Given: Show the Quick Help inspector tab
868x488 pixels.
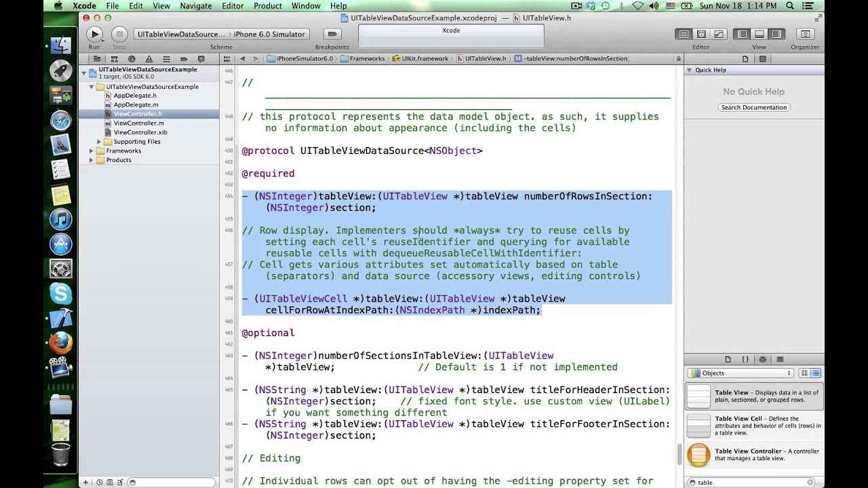Looking at the screenshot, I should coord(763,59).
